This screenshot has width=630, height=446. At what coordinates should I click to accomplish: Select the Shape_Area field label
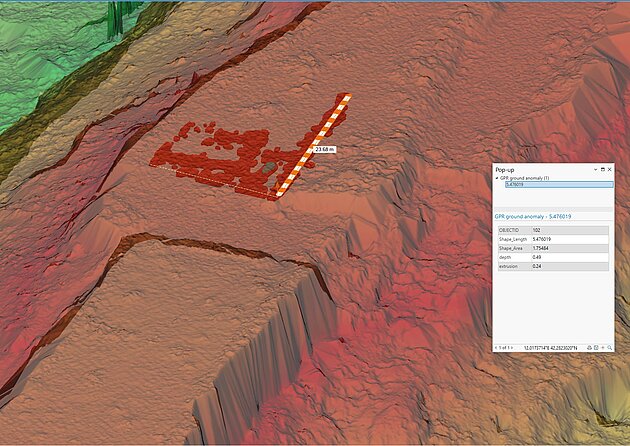511,248
